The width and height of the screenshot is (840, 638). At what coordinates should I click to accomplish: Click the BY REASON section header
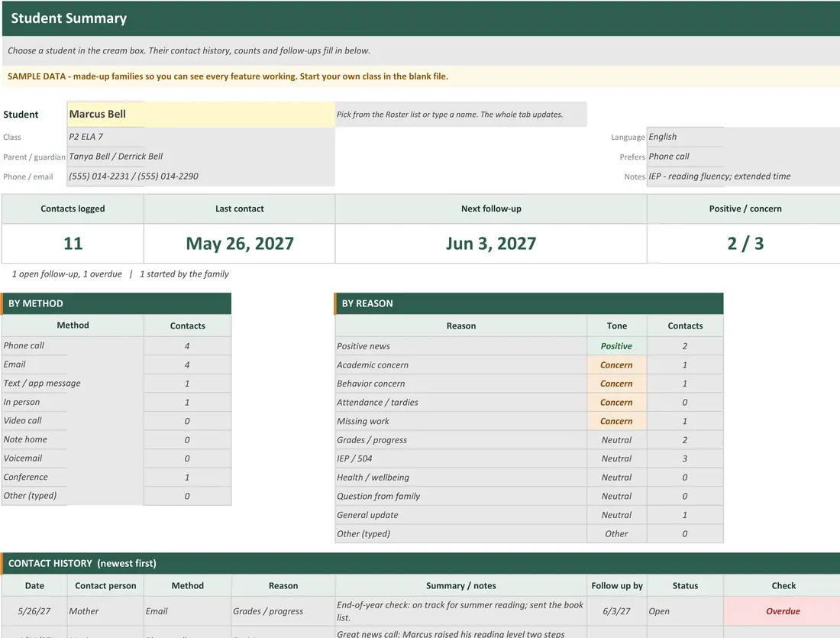coord(528,303)
